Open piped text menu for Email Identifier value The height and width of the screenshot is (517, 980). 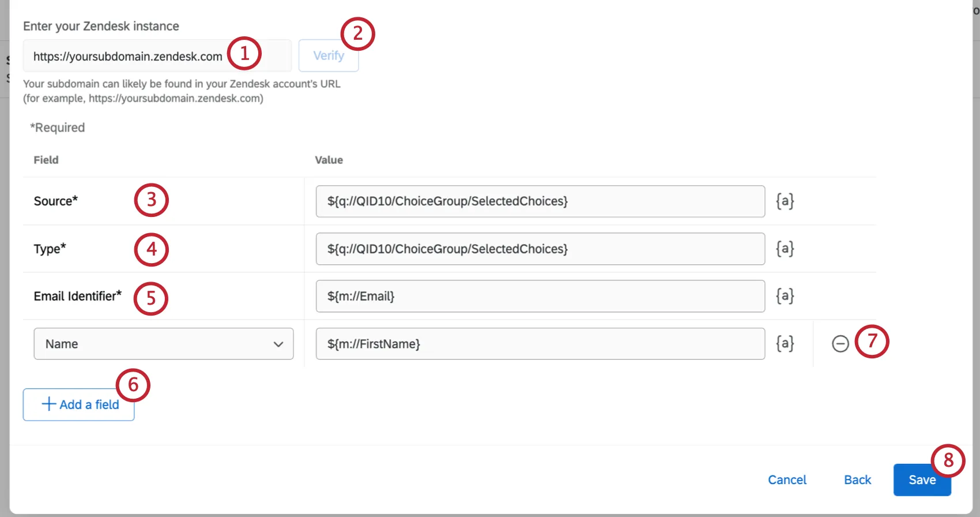pyautogui.click(x=785, y=296)
